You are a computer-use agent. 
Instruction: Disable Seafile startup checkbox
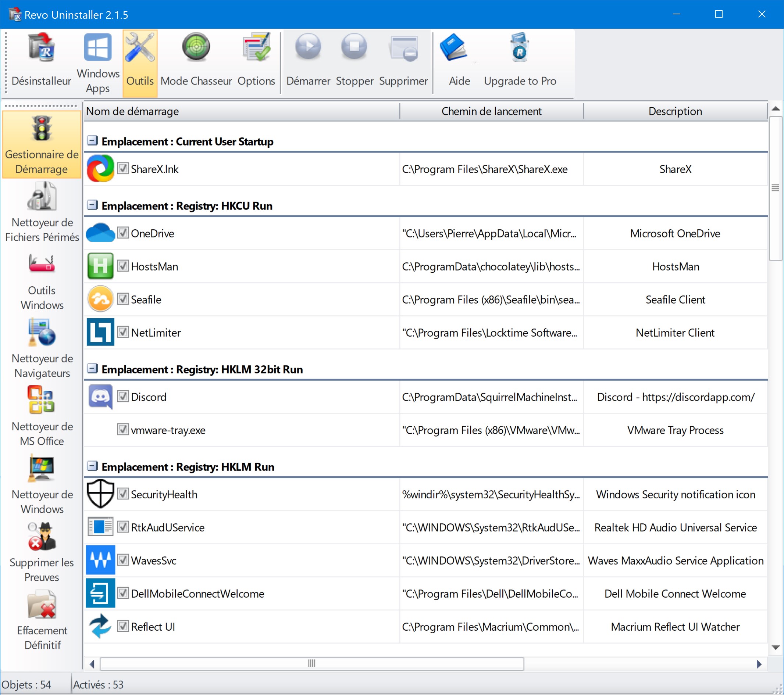tap(123, 299)
